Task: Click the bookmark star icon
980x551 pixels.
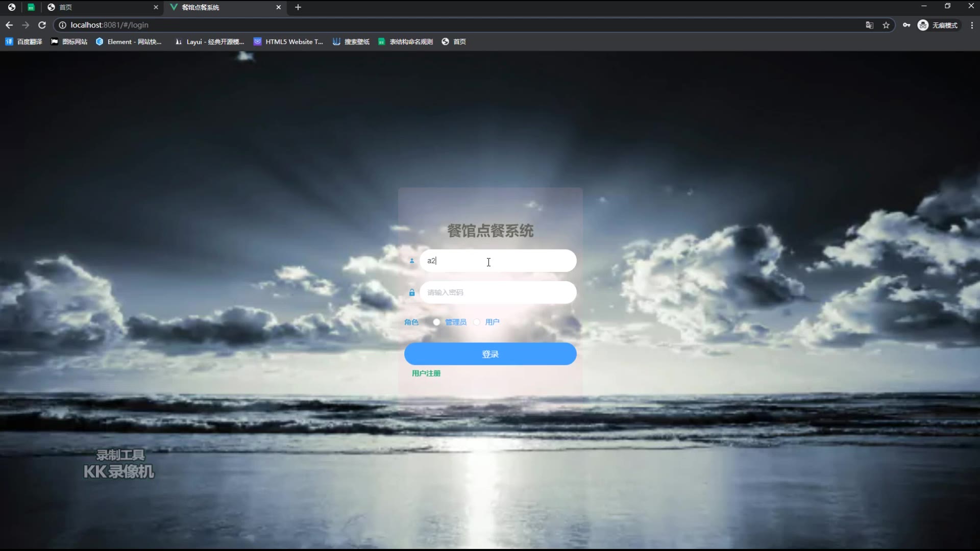Action: [x=886, y=25]
